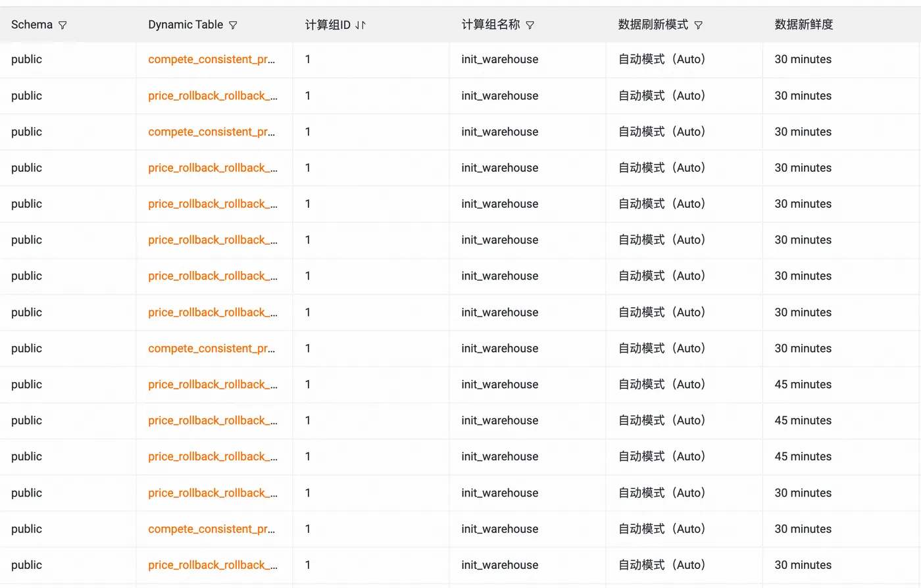
Task: Click the public cell in the first row
Action: (26, 59)
